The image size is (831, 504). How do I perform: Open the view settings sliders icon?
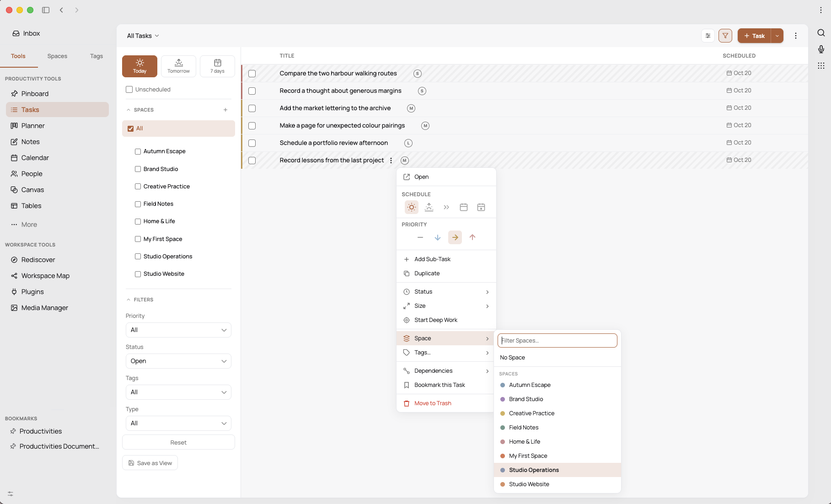coord(708,36)
